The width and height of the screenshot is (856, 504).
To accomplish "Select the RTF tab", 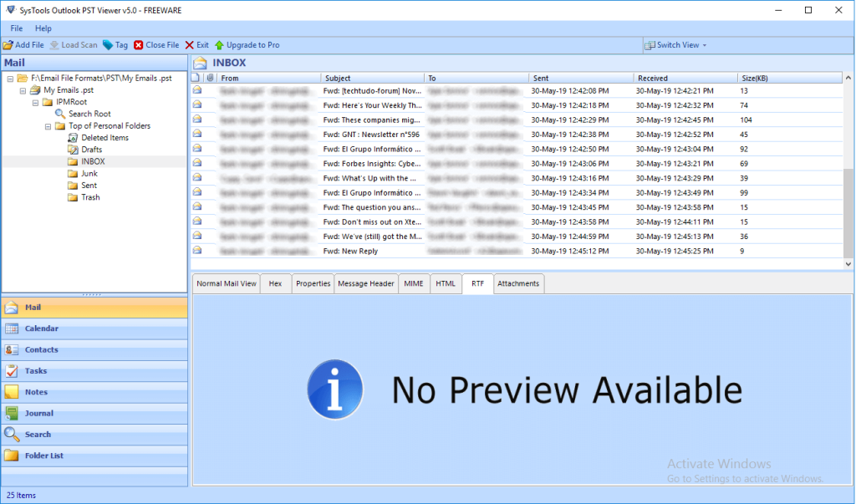I will pyautogui.click(x=477, y=283).
